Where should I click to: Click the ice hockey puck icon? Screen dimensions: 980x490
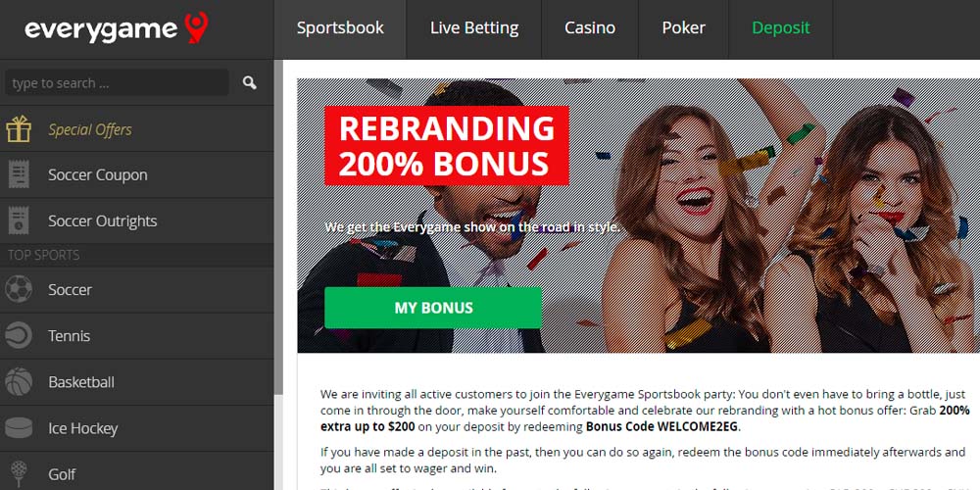pos(19,428)
